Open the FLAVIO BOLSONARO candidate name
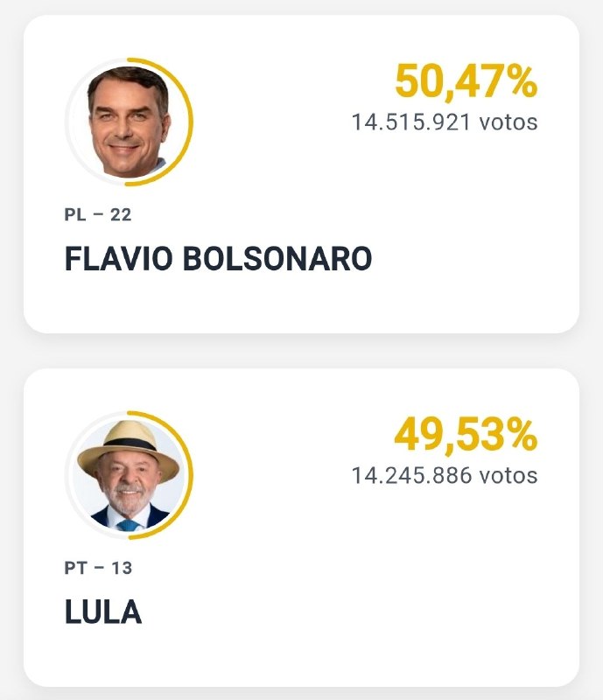Image resolution: width=603 pixels, height=700 pixels. pyautogui.click(x=218, y=258)
